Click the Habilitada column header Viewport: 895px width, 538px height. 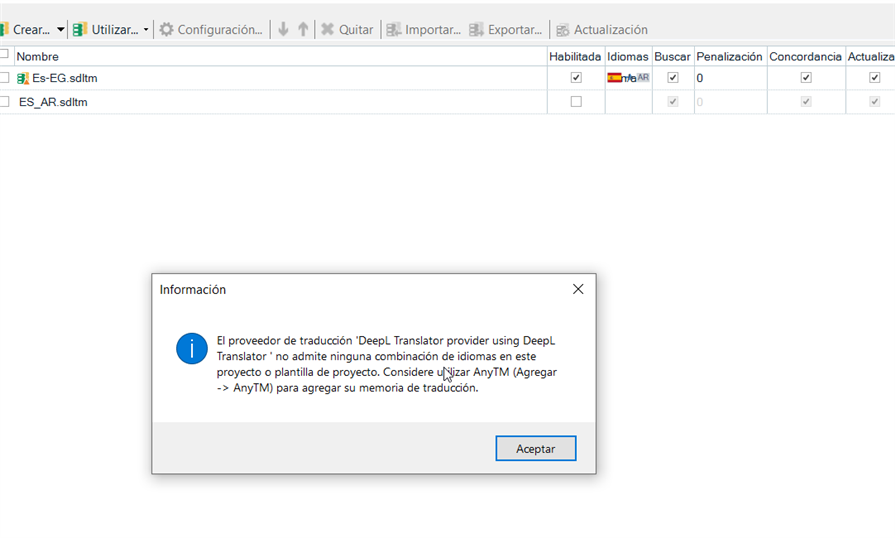[x=575, y=56]
